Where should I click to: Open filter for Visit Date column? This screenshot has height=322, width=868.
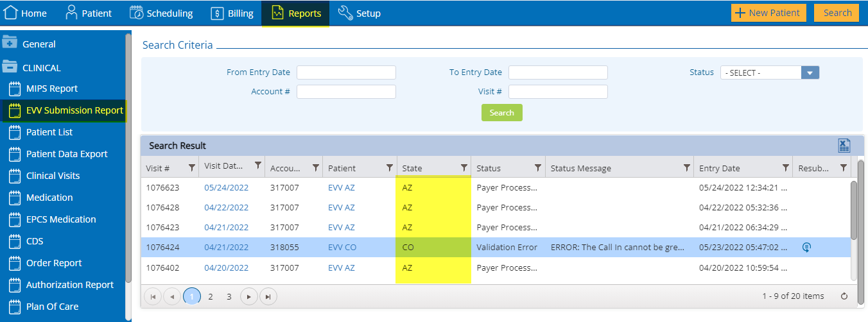pos(258,165)
